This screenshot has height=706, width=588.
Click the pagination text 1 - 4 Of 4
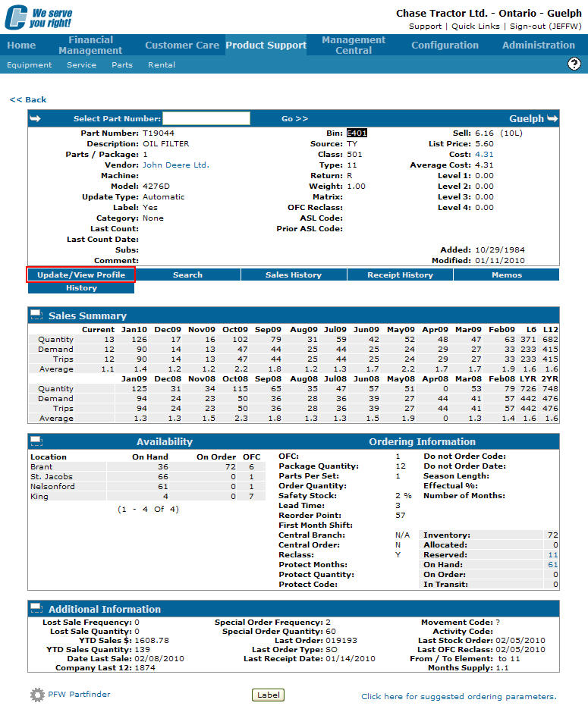pos(148,510)
